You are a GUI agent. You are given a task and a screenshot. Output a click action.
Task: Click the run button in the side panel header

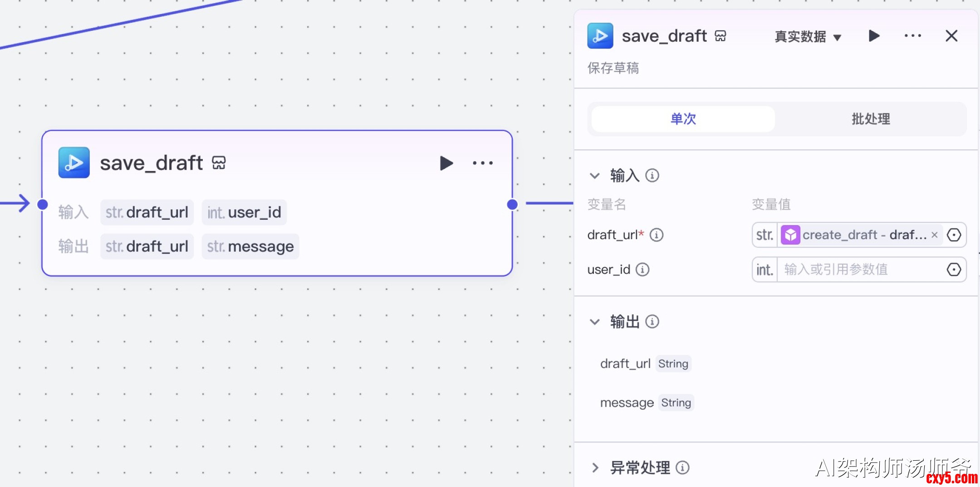[874, 36]
